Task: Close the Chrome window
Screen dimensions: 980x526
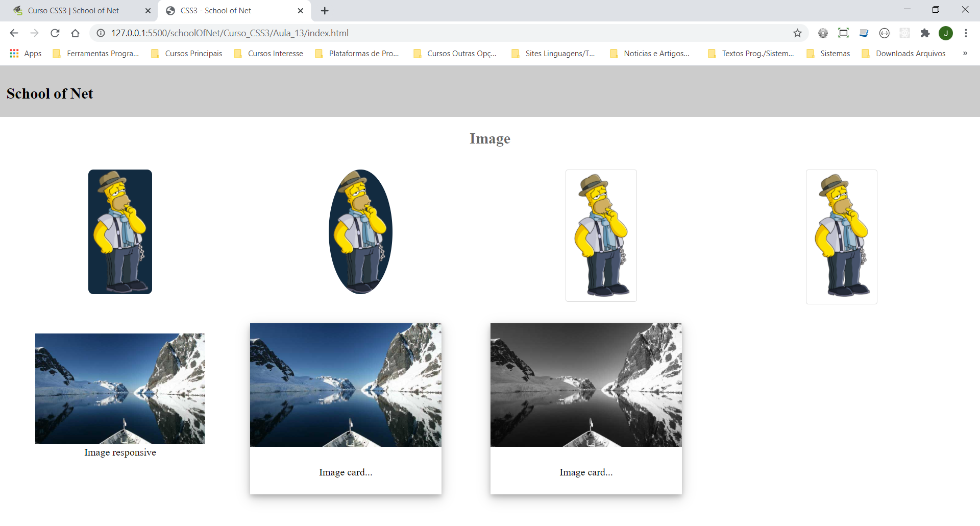Action: coord(965,9)
